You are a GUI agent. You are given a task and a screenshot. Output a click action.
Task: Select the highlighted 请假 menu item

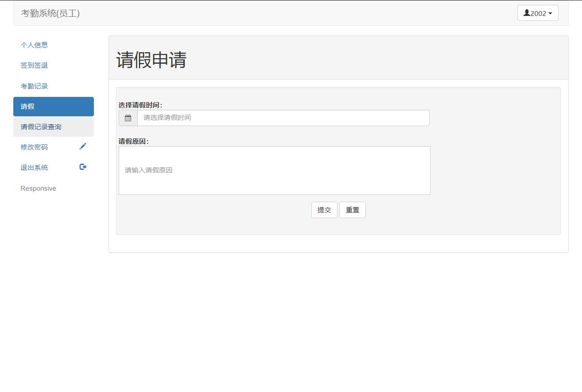[27, 106]
